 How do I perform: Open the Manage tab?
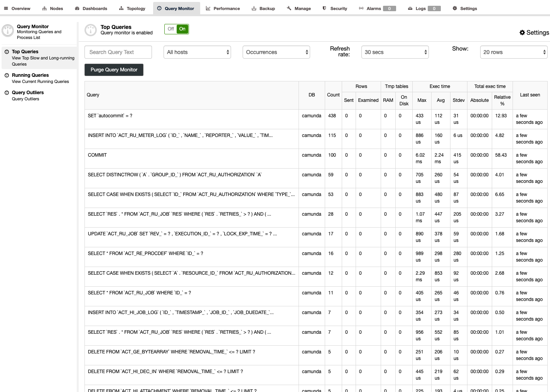(299, 8)
